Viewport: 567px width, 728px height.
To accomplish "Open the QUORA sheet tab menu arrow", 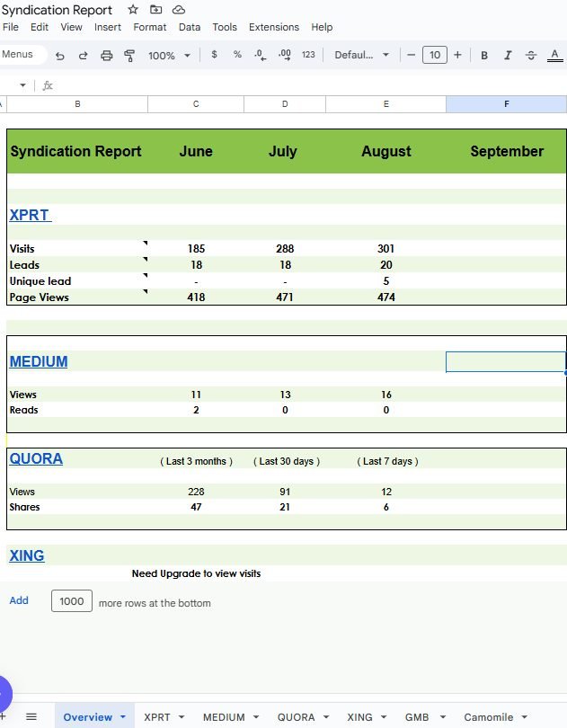I will (x=326, y=717).
